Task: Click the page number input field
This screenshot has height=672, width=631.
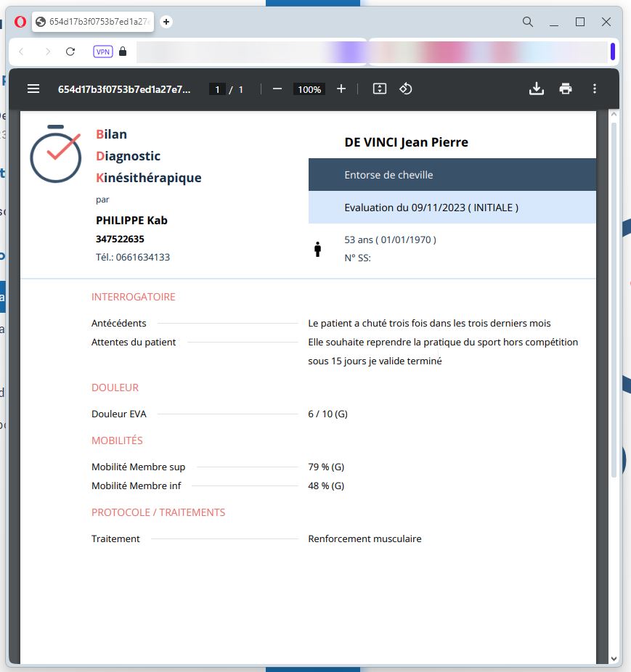Action: (x=217, y=89)
